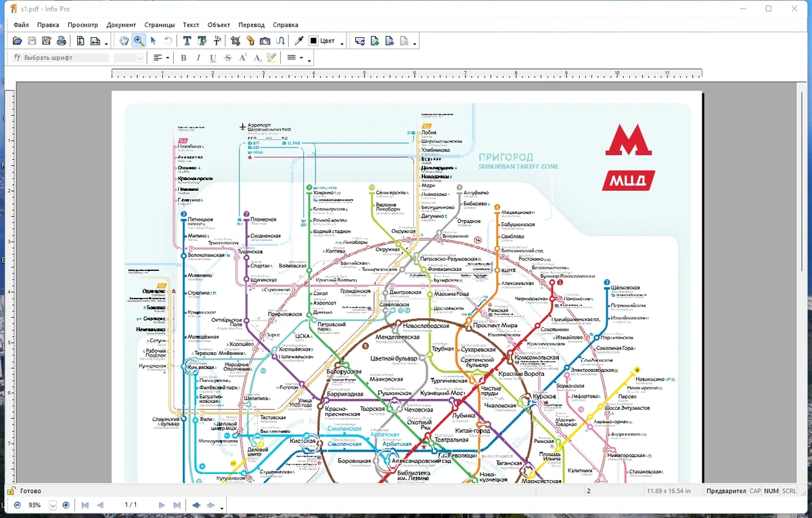Click the Snapshot camera icon
The image size is (812, 518).
[265, 41]
